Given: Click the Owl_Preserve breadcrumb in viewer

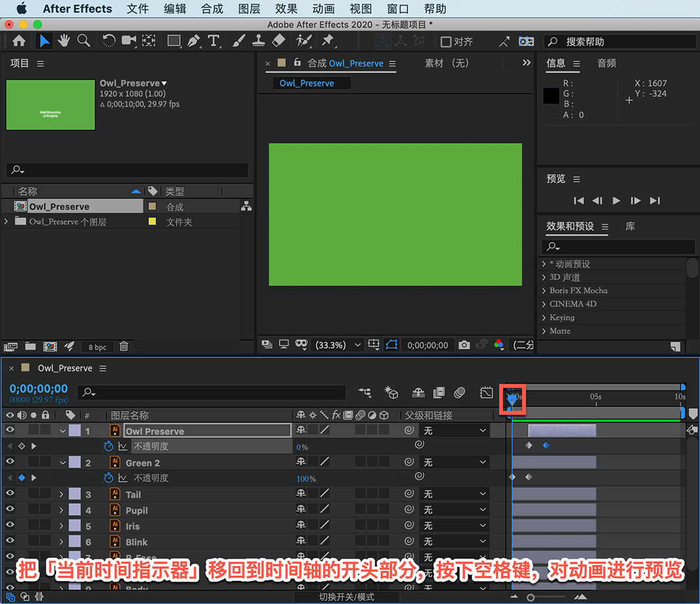Looking at the screenshot, I should point(306,83).
